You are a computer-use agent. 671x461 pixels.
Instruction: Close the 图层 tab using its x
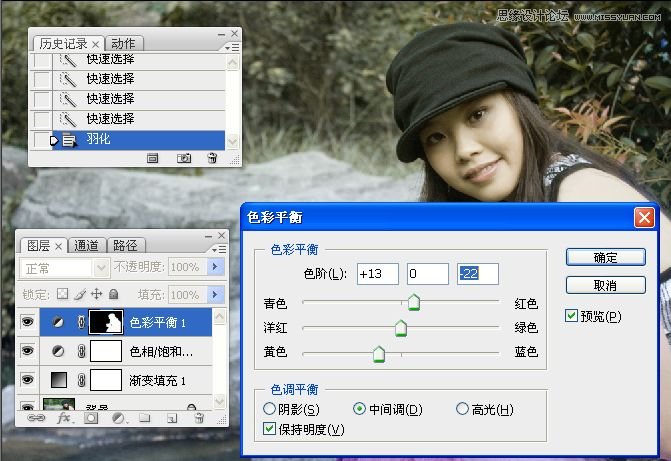[x=59, y=246]
